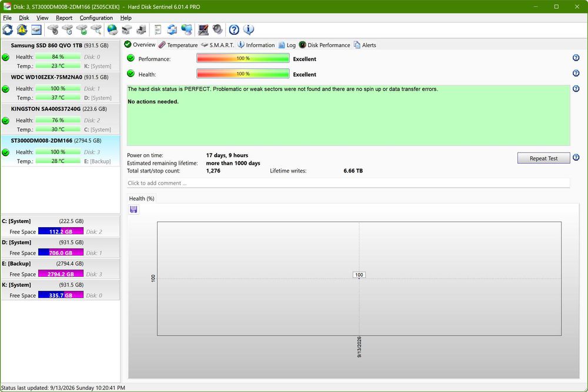588x392 pixels.
Task: Click the '6.66 TB' lifetime writes value
Action: pos(353,171)
